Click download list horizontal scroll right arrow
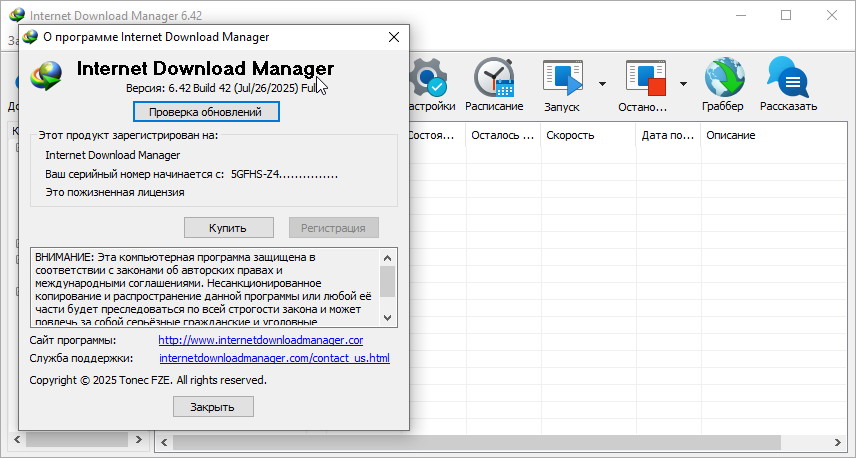Screen dimensions: 856x458 pos(838,442)
